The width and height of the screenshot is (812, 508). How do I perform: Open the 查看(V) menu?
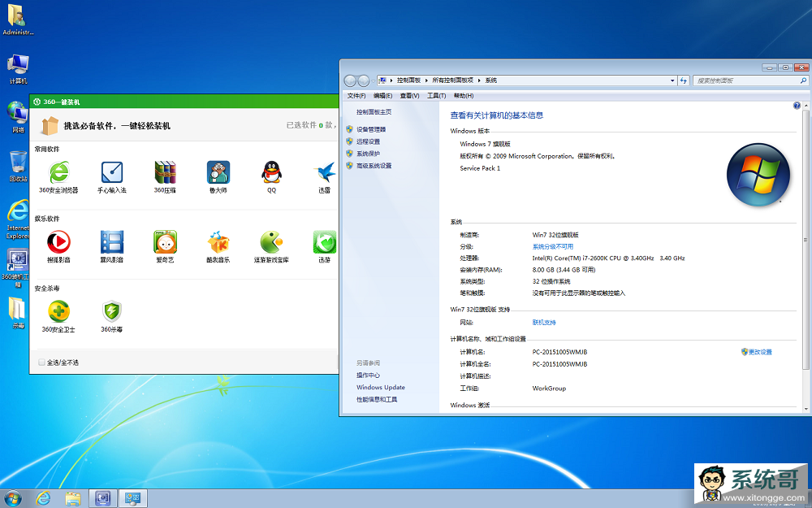[x=409, y=95]
